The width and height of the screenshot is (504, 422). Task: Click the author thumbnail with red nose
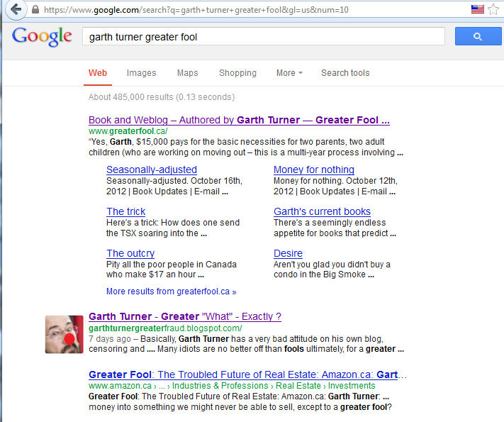tap(65, 334)
